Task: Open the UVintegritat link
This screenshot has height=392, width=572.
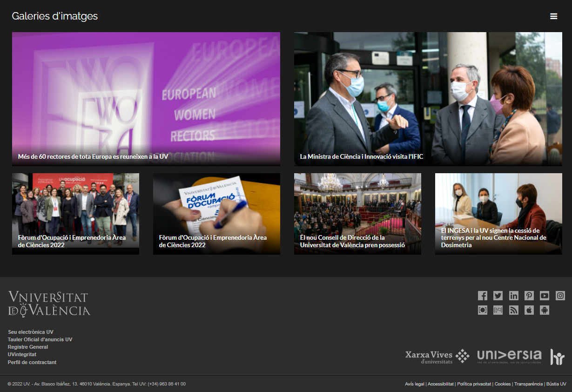Action: pyautogui.click(x=22, y=354)
